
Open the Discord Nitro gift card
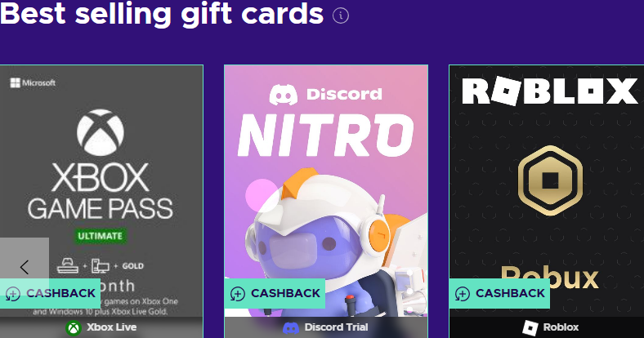tap(326, 201)
